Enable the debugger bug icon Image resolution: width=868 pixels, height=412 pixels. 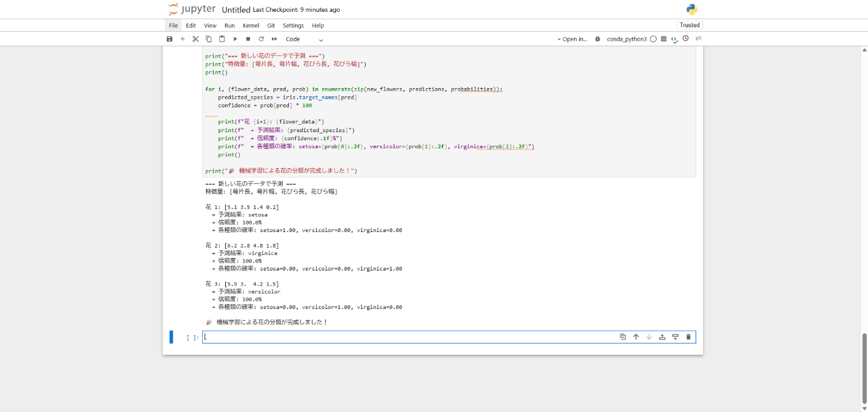(598, 39)
